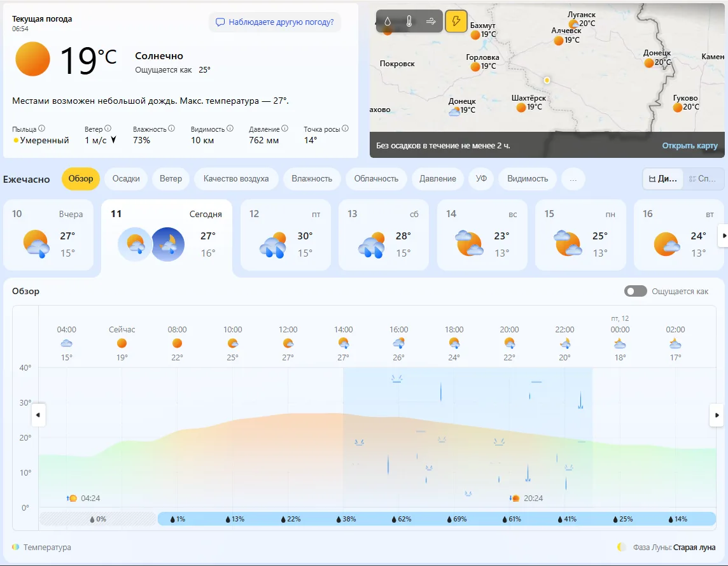Select Tuesday the 16th forecast card
Screen dimensions: 728x566
tap(678, 235)
